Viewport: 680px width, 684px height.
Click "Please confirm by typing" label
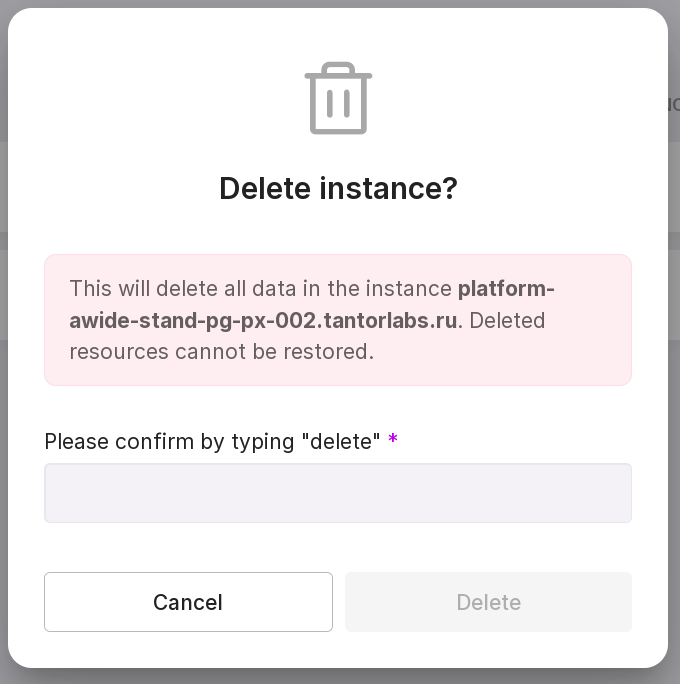169,441
